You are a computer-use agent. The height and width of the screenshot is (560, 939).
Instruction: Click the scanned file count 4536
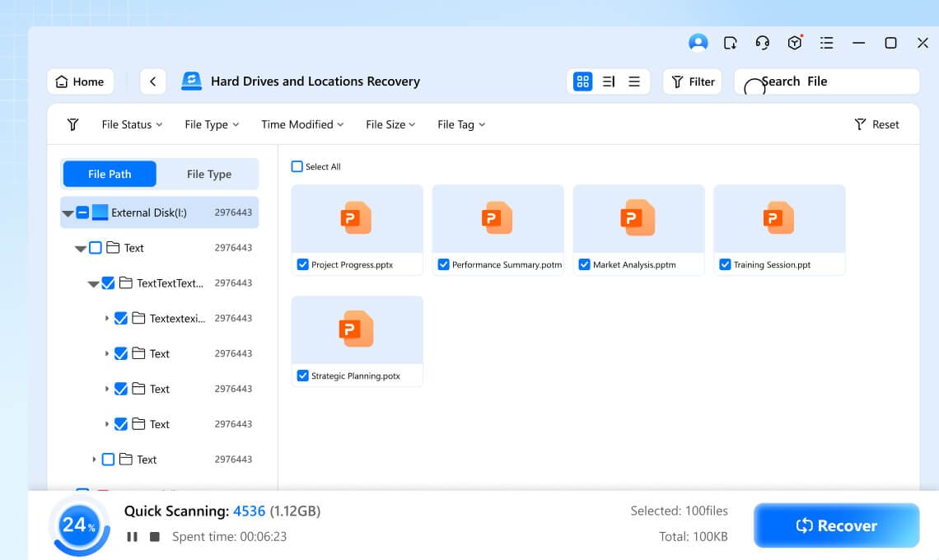pos(249,511)
